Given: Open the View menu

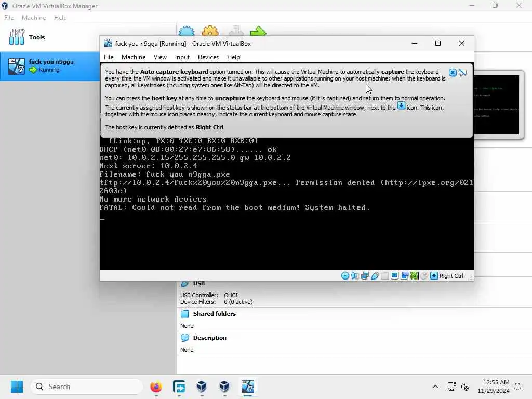Looking at the screenshot, I should (160, 57).
